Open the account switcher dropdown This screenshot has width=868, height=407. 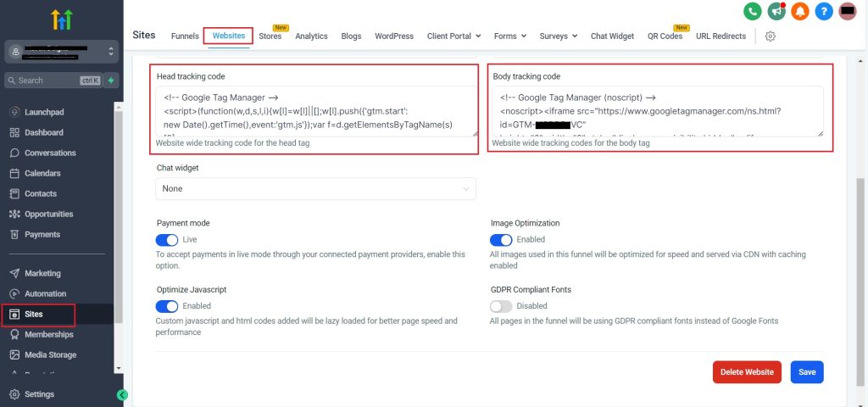[61, 52]
